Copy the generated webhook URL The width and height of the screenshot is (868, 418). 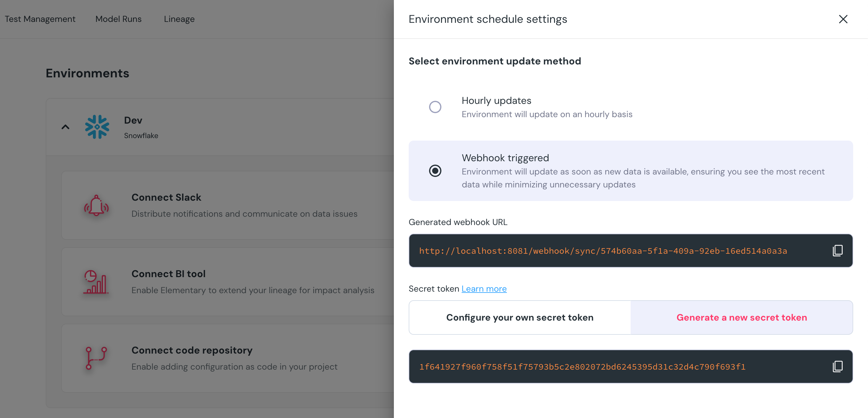point(837,250)
